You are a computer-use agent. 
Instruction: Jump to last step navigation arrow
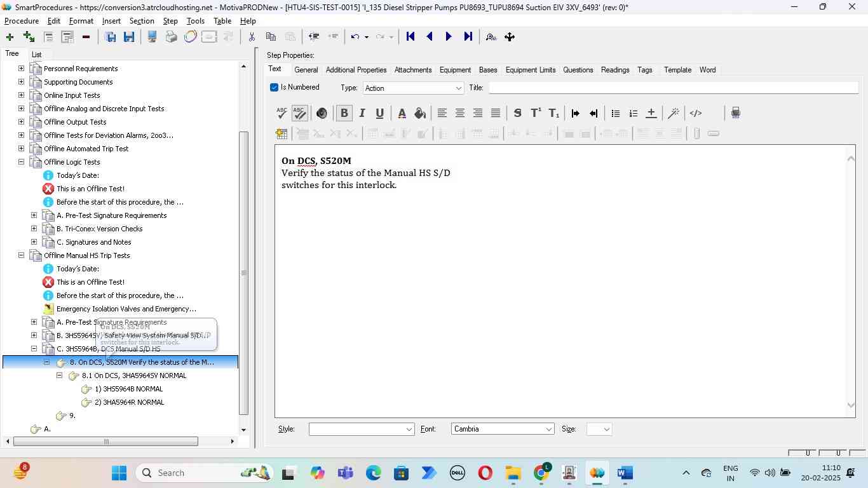pos(468,37)
